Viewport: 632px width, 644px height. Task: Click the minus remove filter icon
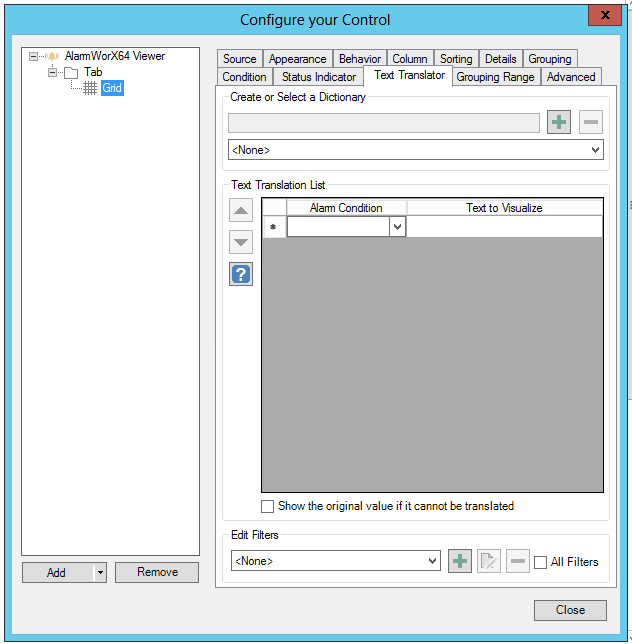coord(517,561)
